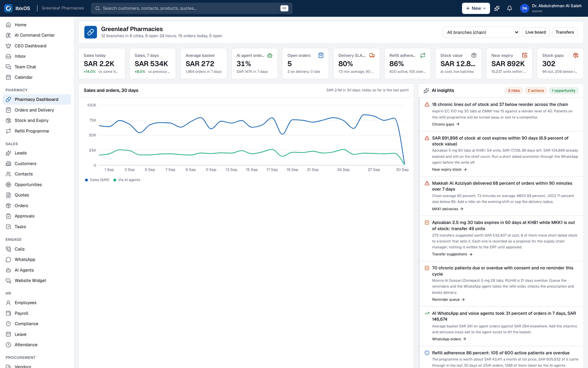
Task: Click the Stock and Expiry icon
Action: [9, 121]
